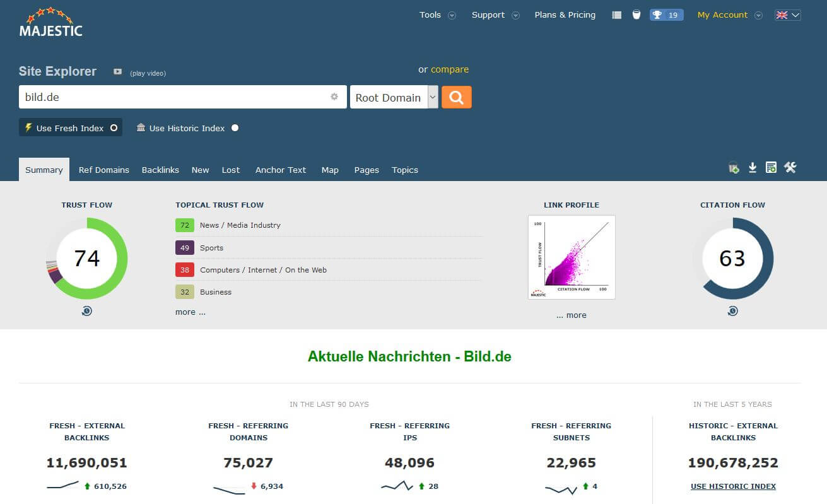Switch to the Anchor Text tab

tap(281, 170)
